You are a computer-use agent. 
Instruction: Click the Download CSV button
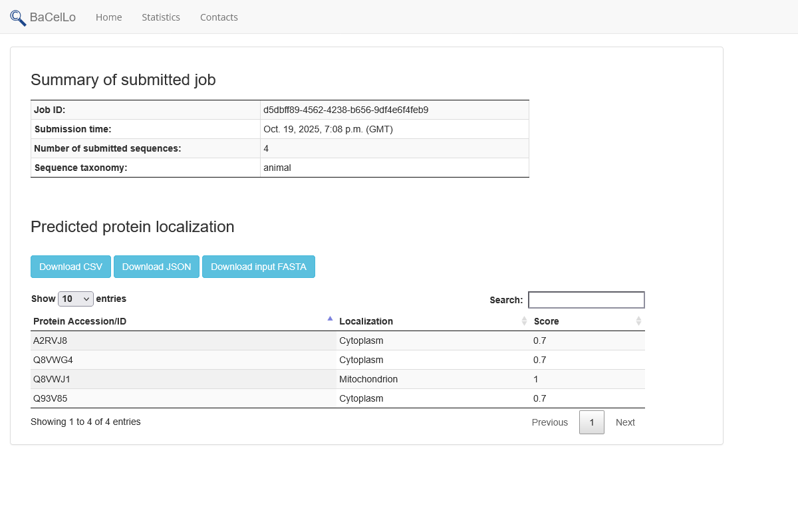pos(70,266)
